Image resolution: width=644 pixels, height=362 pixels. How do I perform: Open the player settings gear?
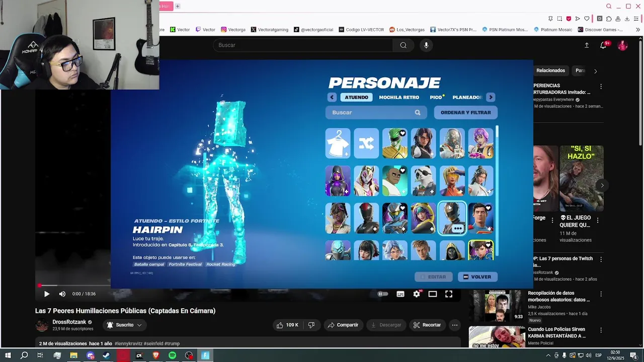click(x=417, y=294)
